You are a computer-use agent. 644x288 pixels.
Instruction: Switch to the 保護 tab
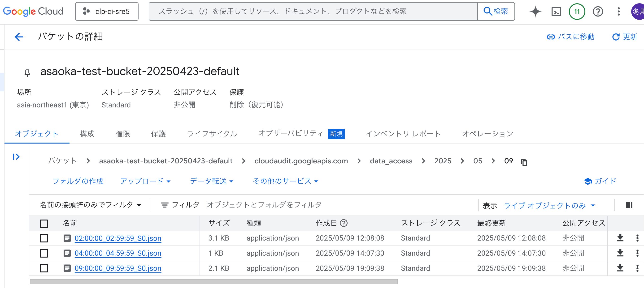pyautogui.click(x=158, y=134)
